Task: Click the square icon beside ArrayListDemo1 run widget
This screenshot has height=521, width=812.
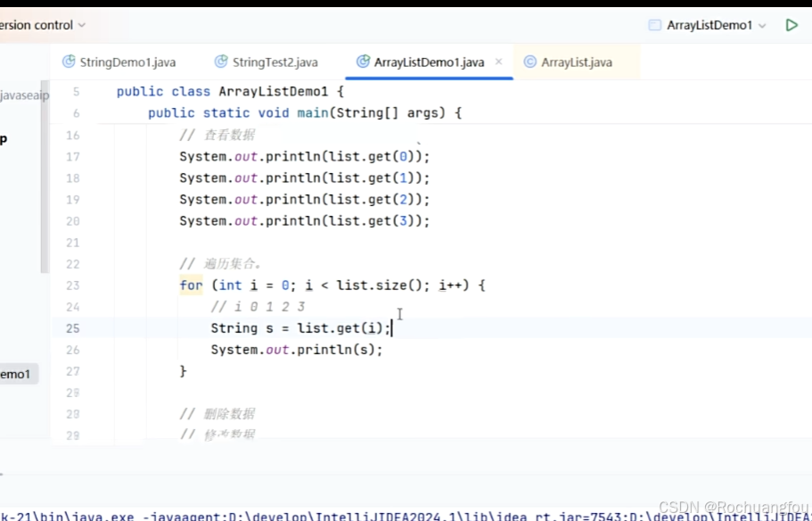Action: 652,25
